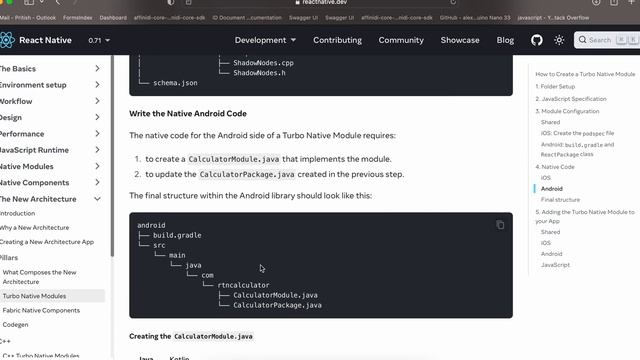
Task: Switch to the Java code tab
Action: point(146,357)
